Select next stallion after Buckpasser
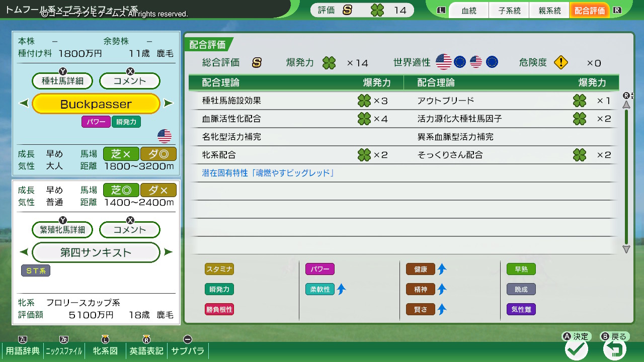Screen dimensions: 644x362 (169, 104)
